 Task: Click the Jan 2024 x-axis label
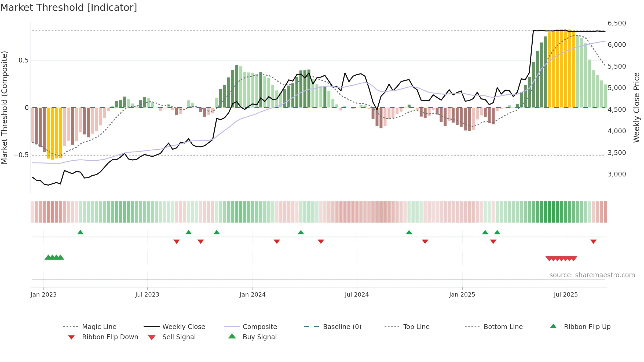pos(253,294)
